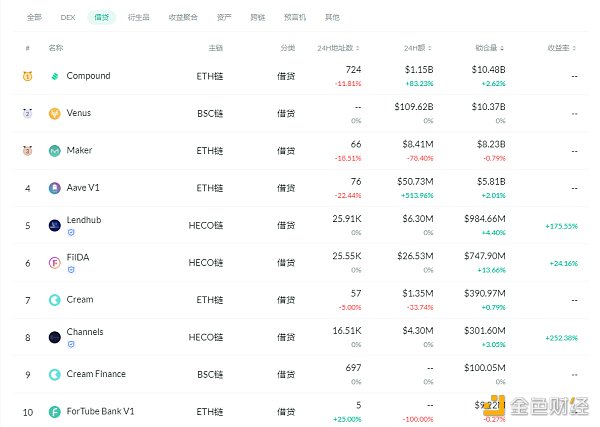Viewport: 600px width, 427px height.
Task: Click the Cream Finance logo icon
Action: (54, 374)
